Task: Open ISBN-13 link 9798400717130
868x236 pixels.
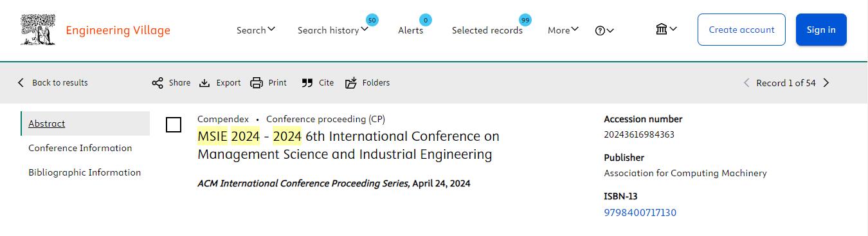Action: pyautogui.click(x=640, y=212)
